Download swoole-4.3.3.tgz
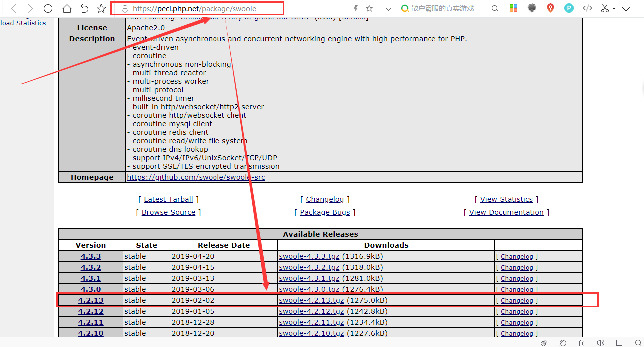This screenshot has height=347, width=644. [x=309, y=256]
